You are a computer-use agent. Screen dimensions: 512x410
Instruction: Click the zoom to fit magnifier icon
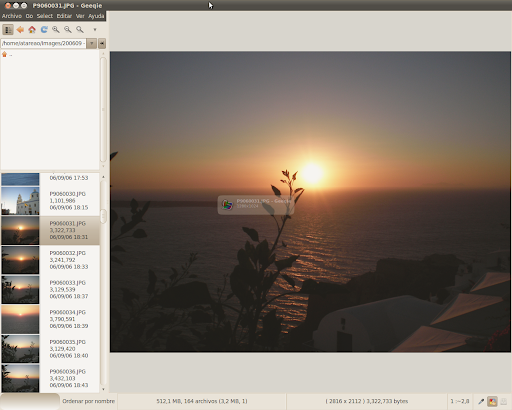click(80, 30)
